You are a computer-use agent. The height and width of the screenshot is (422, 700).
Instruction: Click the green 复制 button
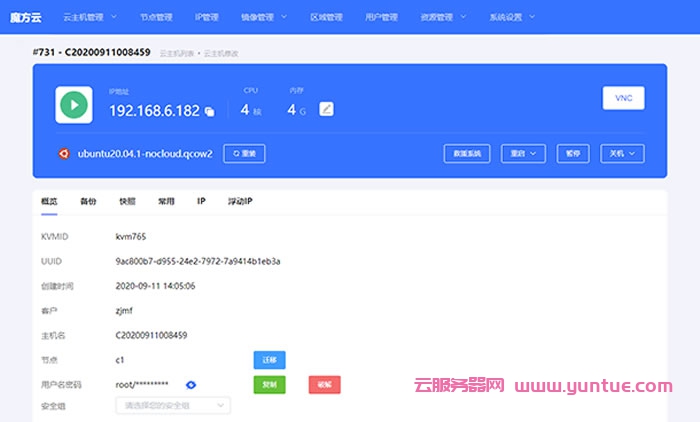(269, 384)
